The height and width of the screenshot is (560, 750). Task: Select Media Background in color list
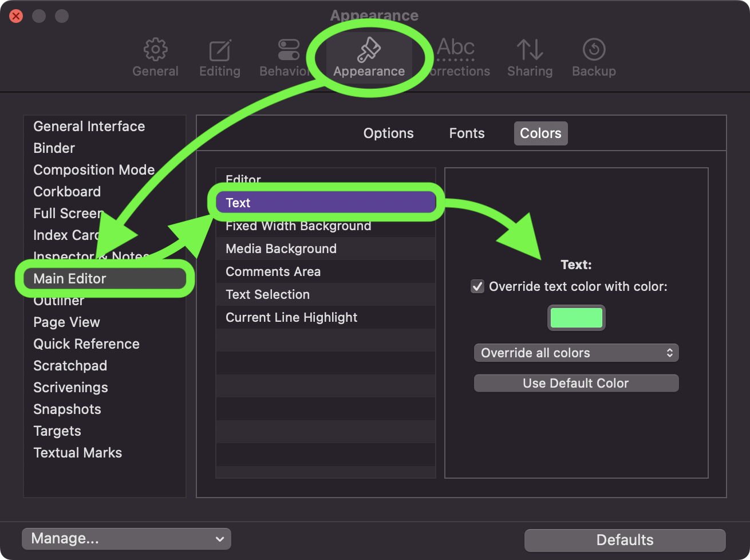(281, 249)
